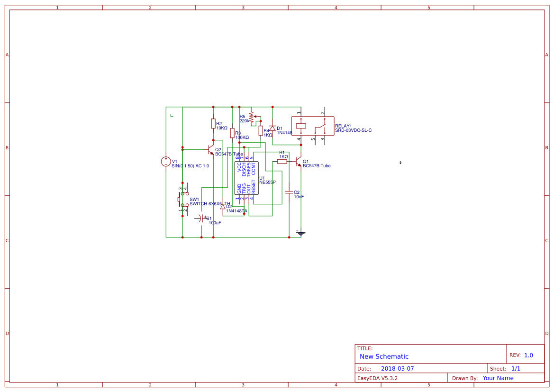554x392 pixels.
Task: Click the C1 100uF electrolytic capacitor
Action: (x=201, y=219)
